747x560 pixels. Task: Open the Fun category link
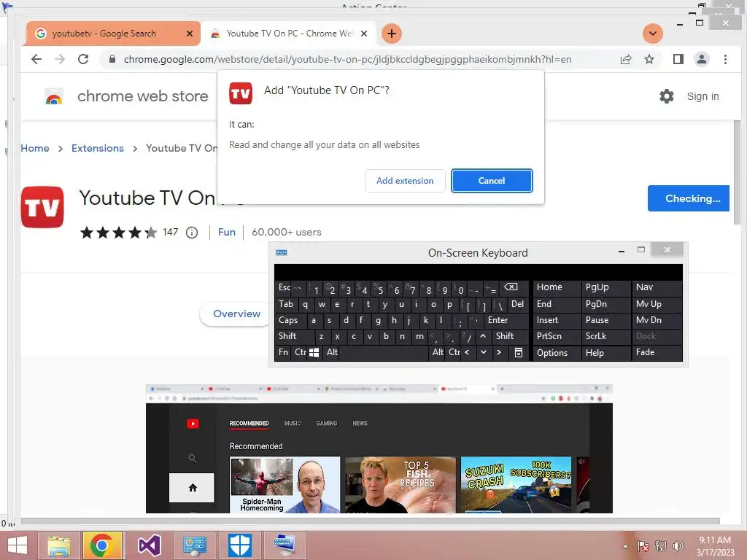[227, 232]
